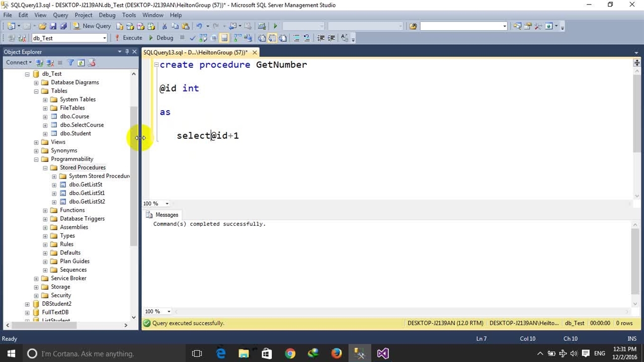This screenshot has height=362, width=644.
Task: Click the Parse query checkmark icon
Action: [x=193, y=38]
